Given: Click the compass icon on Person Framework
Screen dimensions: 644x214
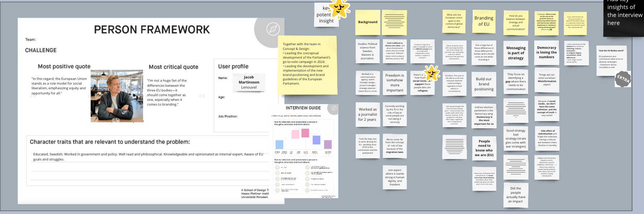Looking at the screenshot, I should (x=273, y=29).
